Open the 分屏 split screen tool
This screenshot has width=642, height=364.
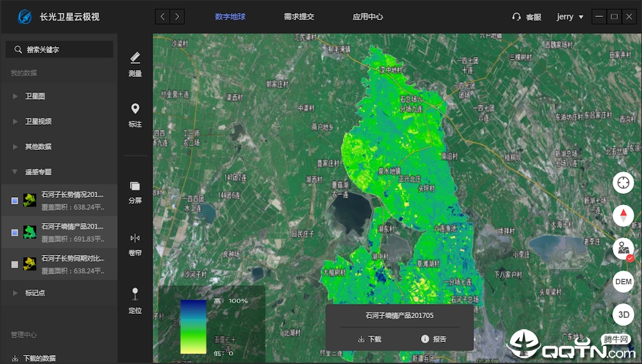[135, 192]
